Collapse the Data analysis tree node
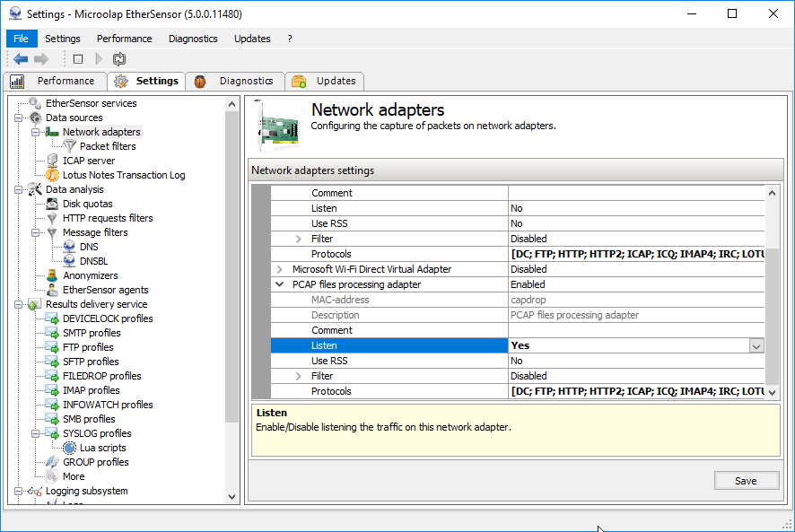This screenshot has height=532, width=795. (x=19, y=189)
